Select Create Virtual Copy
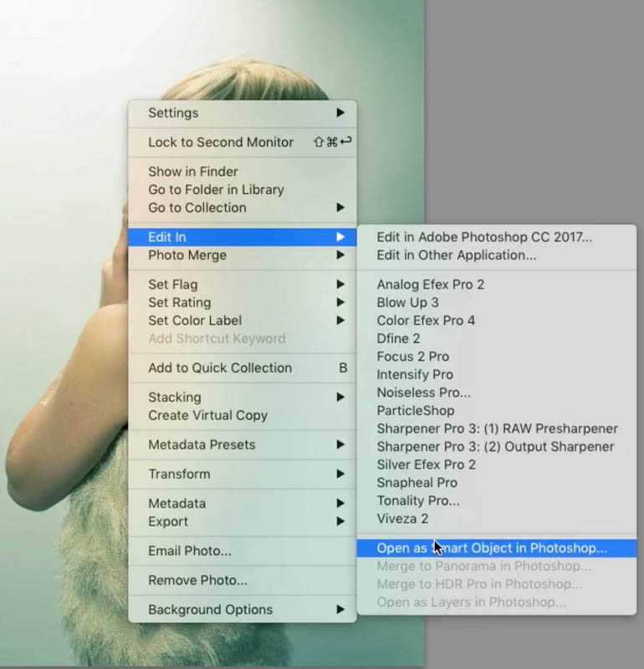The width and height of the screenshot is (644, 669). 242,415
